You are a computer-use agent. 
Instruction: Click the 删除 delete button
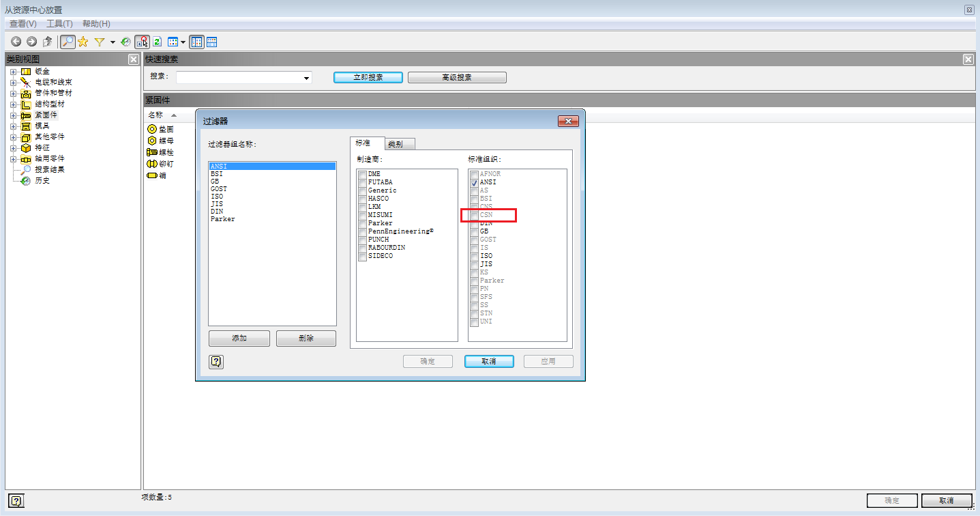(x=306, y=339)
